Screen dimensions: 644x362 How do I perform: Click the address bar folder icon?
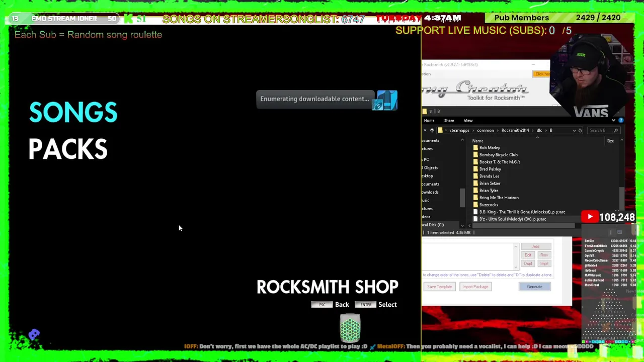[x=440, y=131]
